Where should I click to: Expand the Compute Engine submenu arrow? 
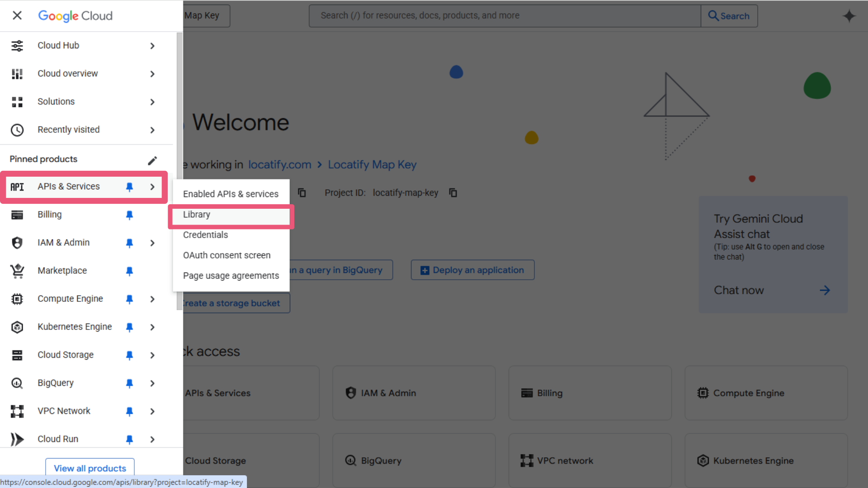click(152, 299)
